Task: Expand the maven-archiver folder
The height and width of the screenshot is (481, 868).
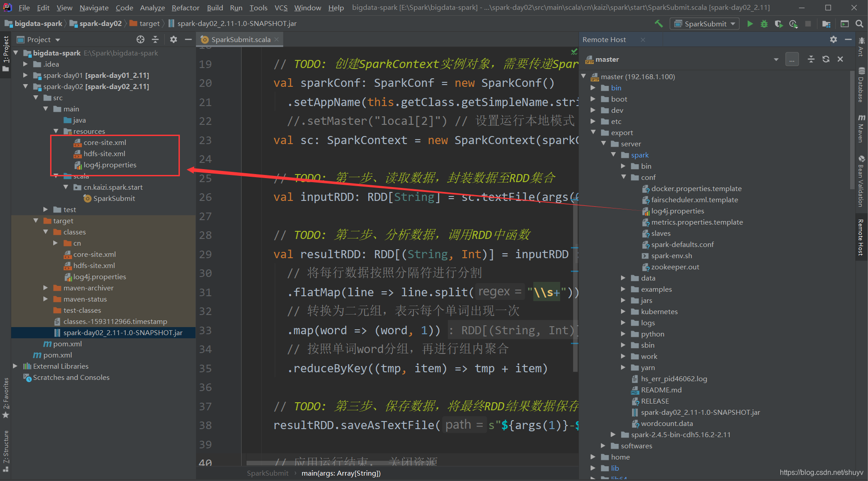Action: coord(46,288)
